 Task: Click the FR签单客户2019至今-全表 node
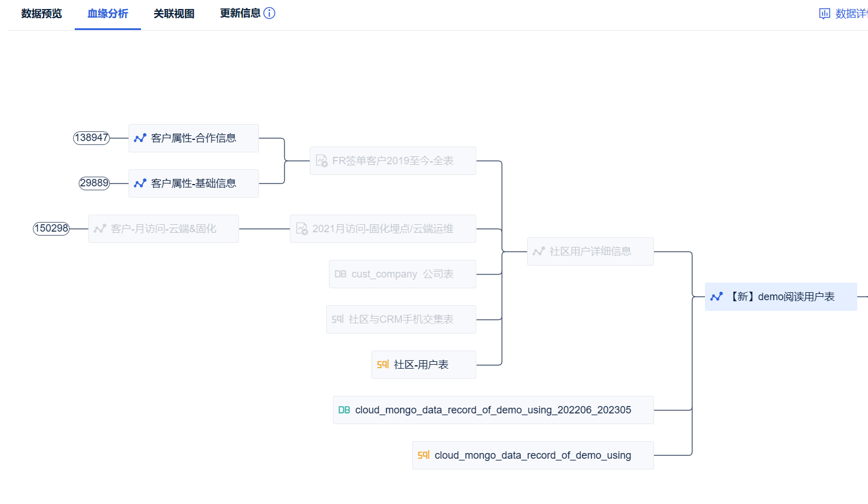pos(392,161)
